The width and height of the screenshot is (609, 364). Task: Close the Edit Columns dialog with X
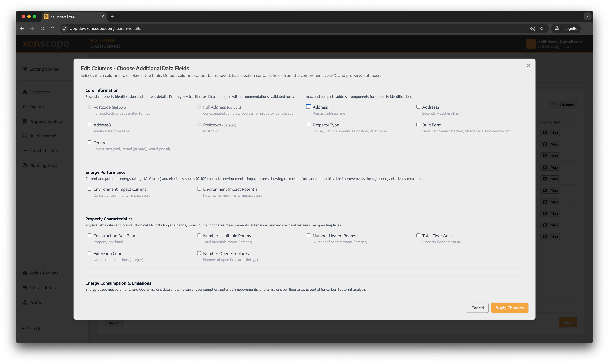528,66
